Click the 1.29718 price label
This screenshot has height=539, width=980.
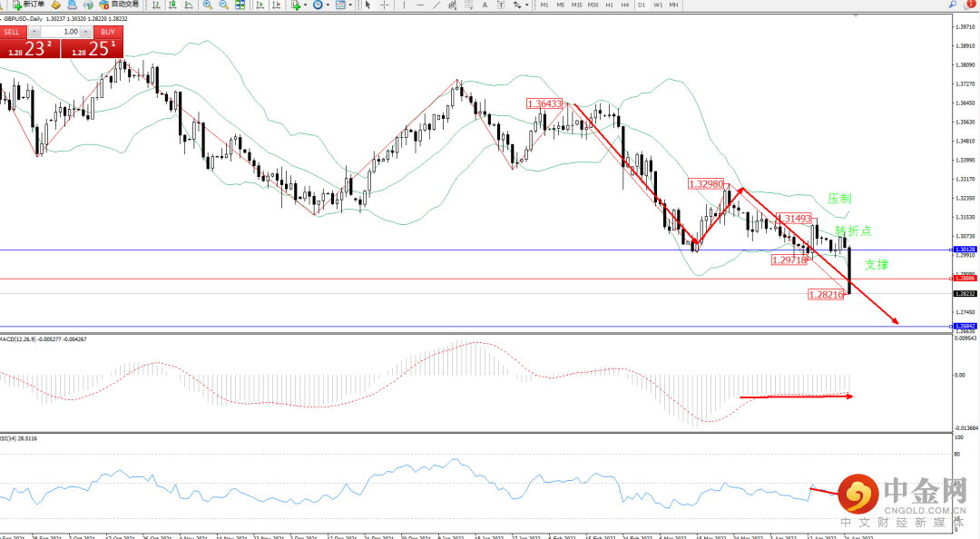pos(789,260)
